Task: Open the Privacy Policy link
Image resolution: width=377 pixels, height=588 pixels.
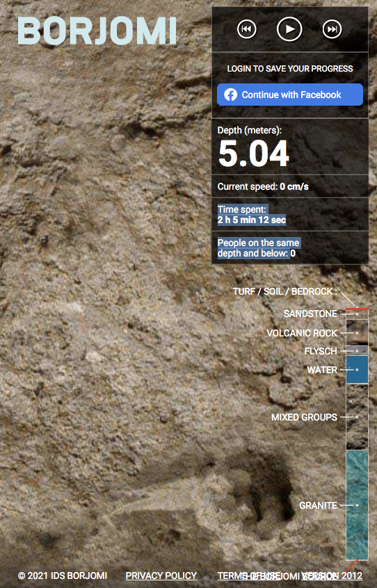Action: coord(161,575)
